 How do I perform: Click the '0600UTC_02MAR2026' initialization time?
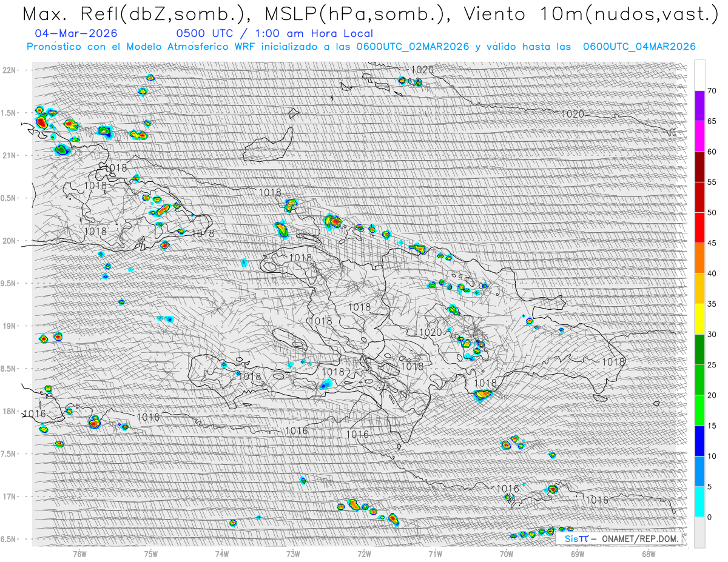pos(413,47)
